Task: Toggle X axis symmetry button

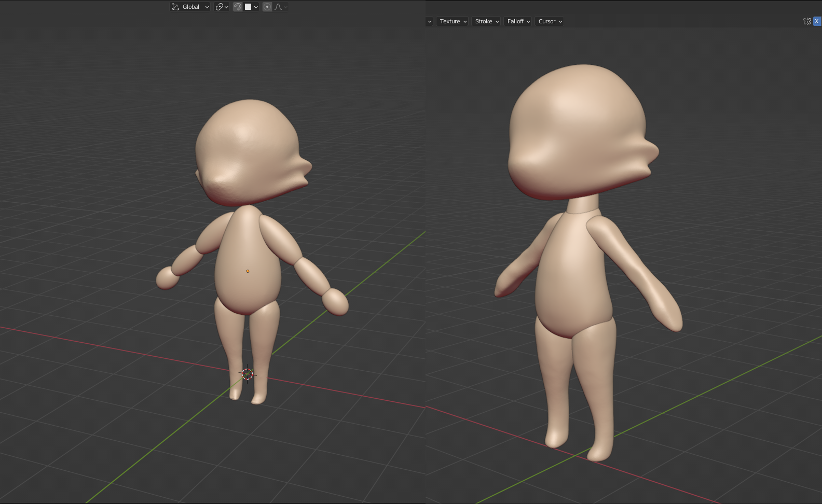Action: click(816, 21)
